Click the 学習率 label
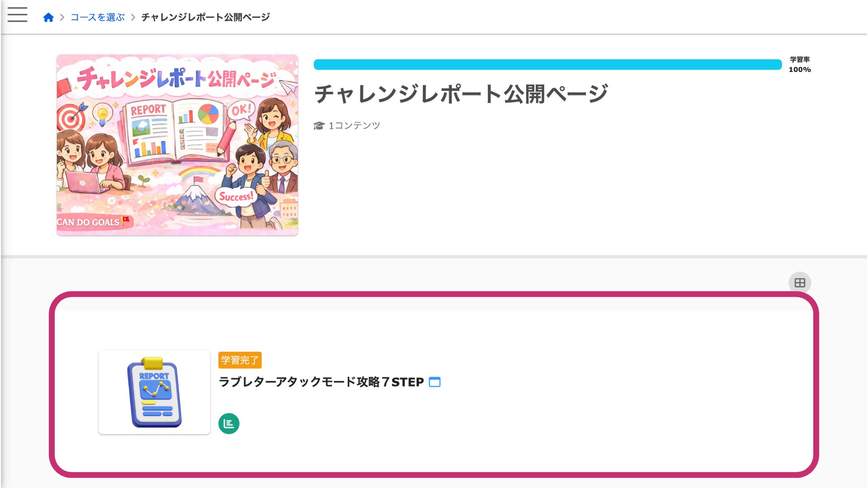 799,60
